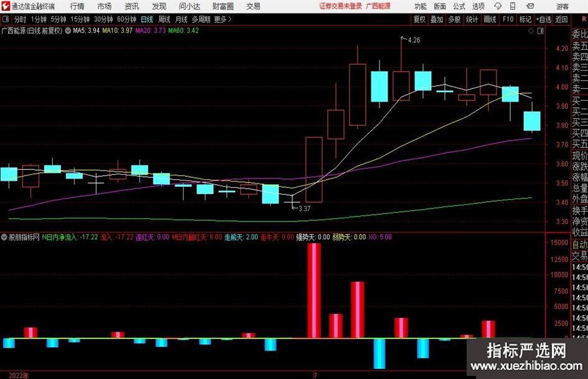
Task: Open the 问小达 menu
Action: [x=189, y=6]
